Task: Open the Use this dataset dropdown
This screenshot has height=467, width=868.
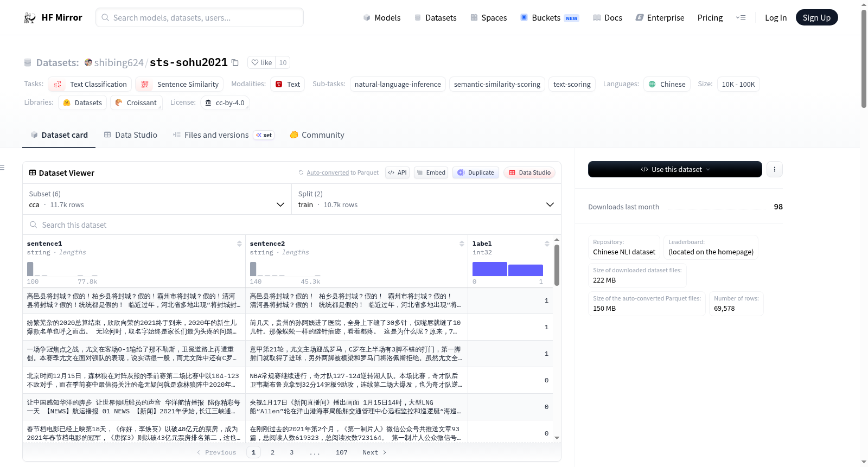Action: (675, 169)
